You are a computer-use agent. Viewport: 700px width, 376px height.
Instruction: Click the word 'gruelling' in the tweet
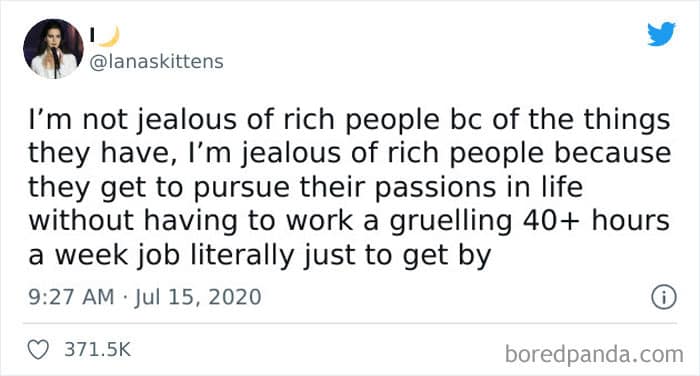451,221
